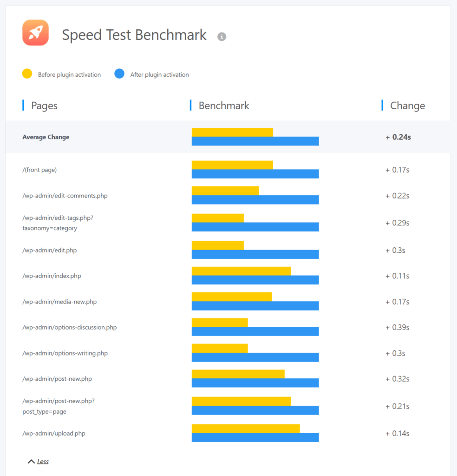This screenshot has height=476, width=457.
Task: Click the edit-tags.php taxonomy=category entry
Action: click(58, 223)
